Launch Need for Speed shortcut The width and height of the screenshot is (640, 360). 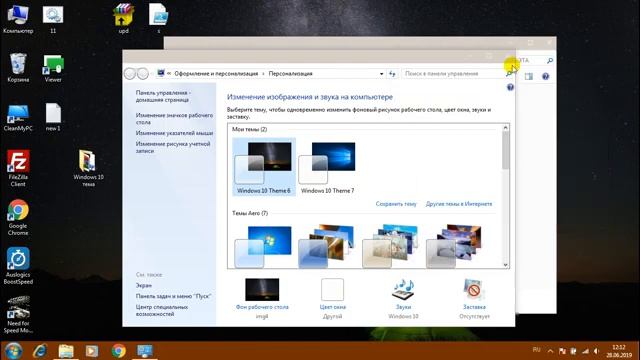[18, 314]
